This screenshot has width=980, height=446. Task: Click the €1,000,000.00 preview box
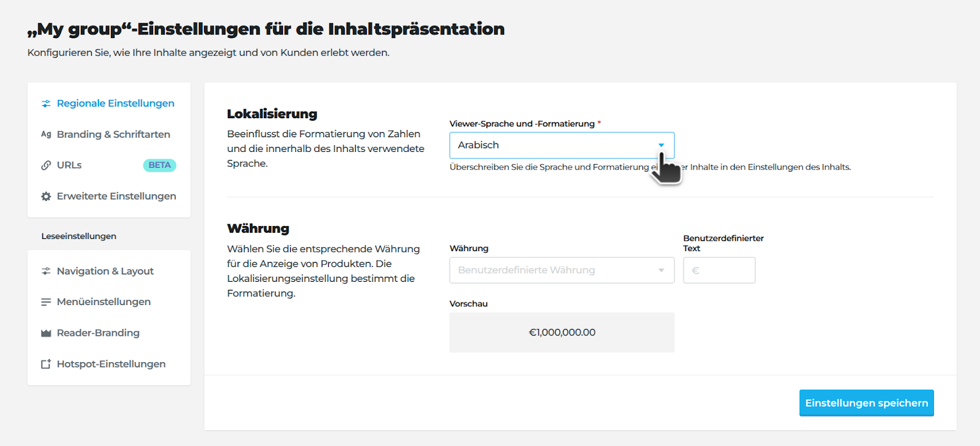point(562,333)
